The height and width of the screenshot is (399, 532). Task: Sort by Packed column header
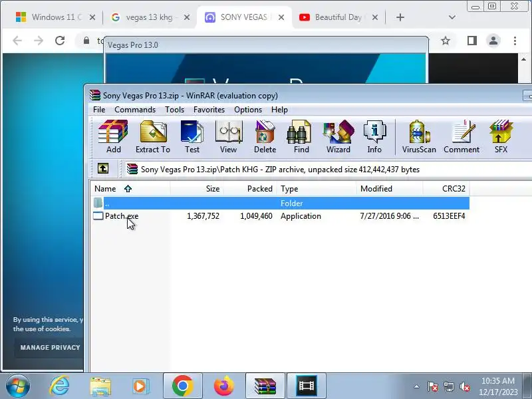(x=250, y=189)
